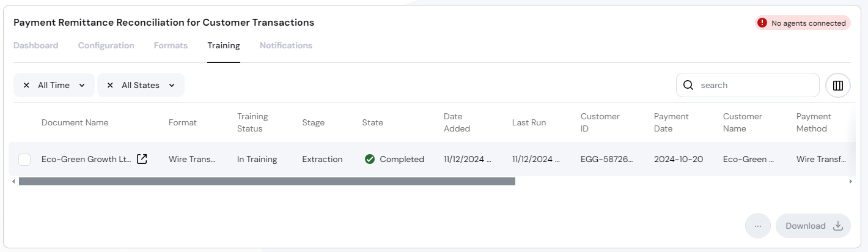Switch to the Dashboard tab
The width and height of the screenshot is (868, 252).
(x=36, y=45)
